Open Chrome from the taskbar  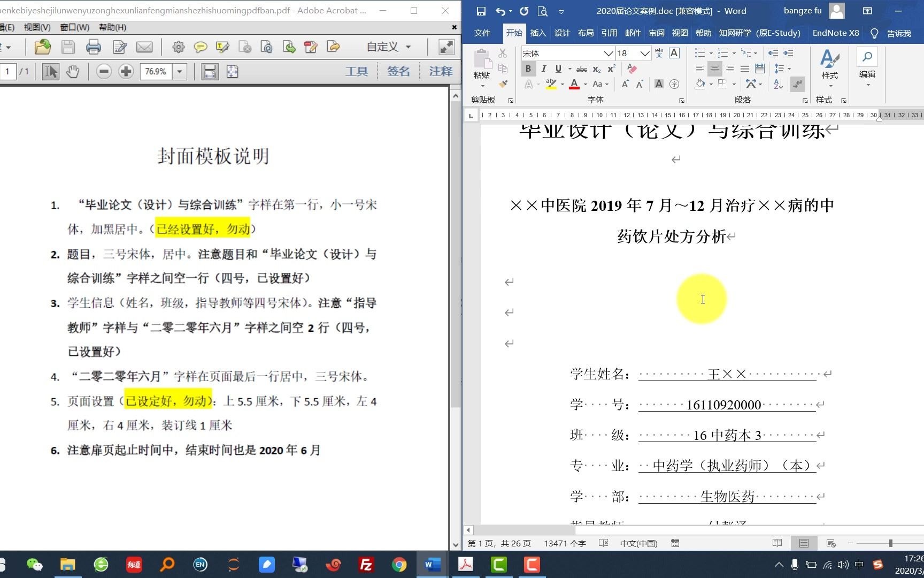point(399,565)
